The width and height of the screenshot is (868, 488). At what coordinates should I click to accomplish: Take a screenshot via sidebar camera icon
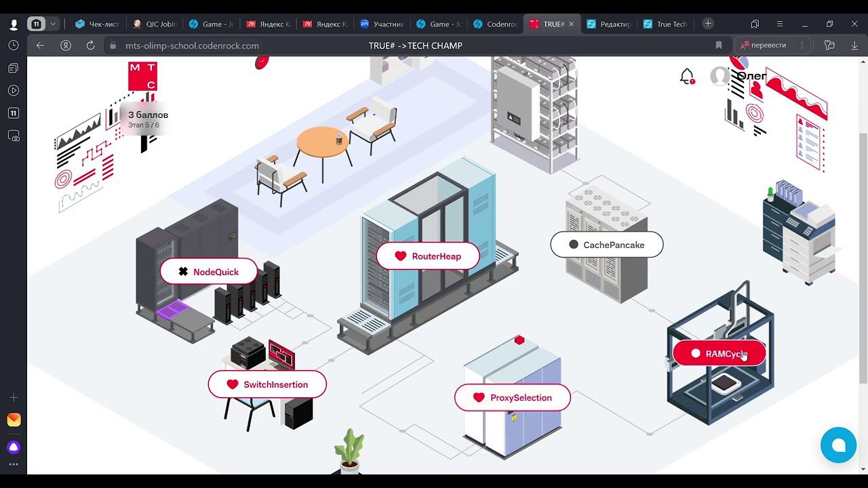pos(14,136)
